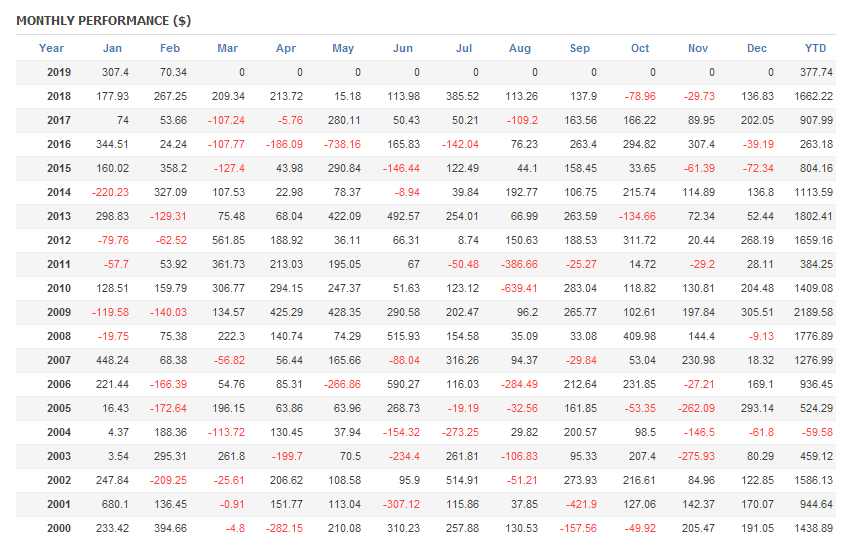Screen dimensions: 854x545
Task: Click the 2010 year row label
Action: click(59, 288)
